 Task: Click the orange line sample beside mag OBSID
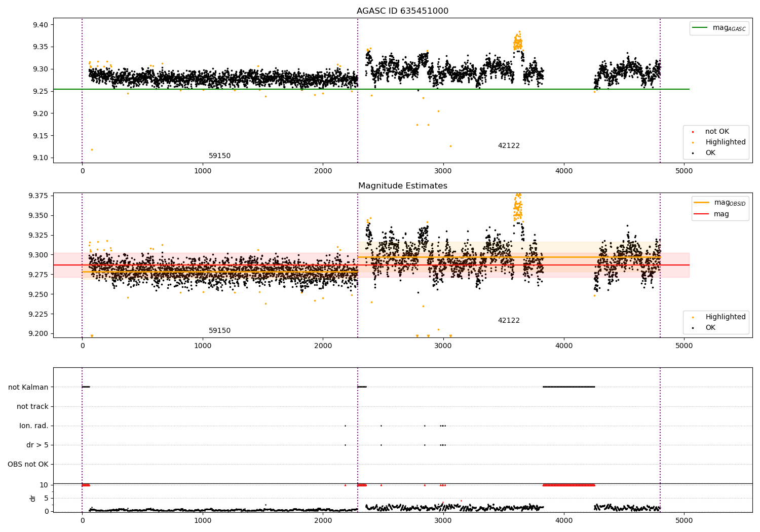click(x=702, y=203)
